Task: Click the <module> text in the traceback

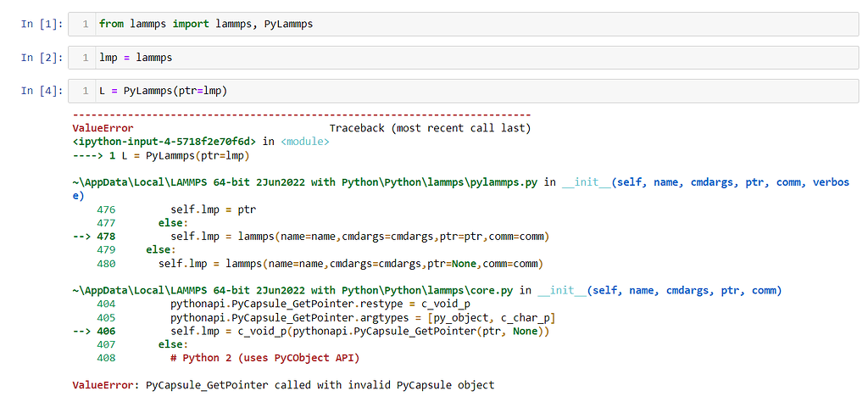Action: point(305,142)
